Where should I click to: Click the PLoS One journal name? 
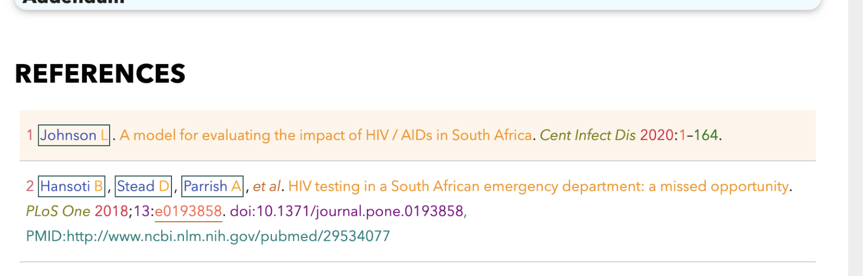pos(58,211)
